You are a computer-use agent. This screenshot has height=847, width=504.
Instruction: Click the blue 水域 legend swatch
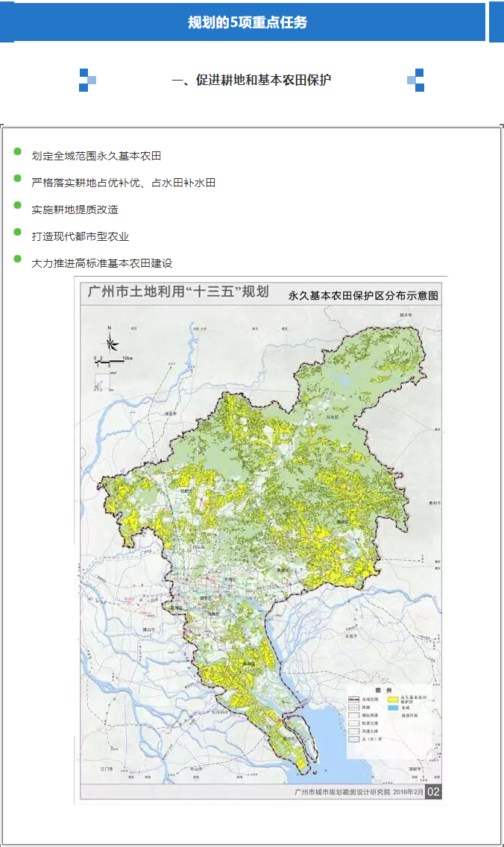pos(392,709)
